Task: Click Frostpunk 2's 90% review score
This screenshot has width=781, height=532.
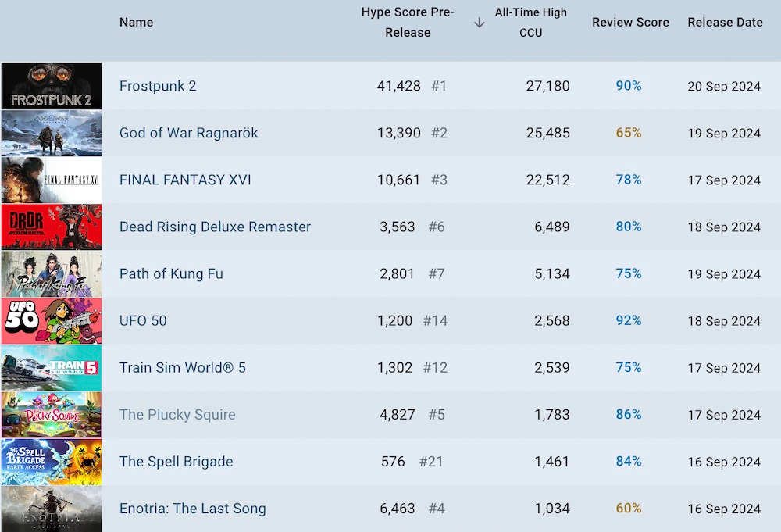Action: pos(628,86)
